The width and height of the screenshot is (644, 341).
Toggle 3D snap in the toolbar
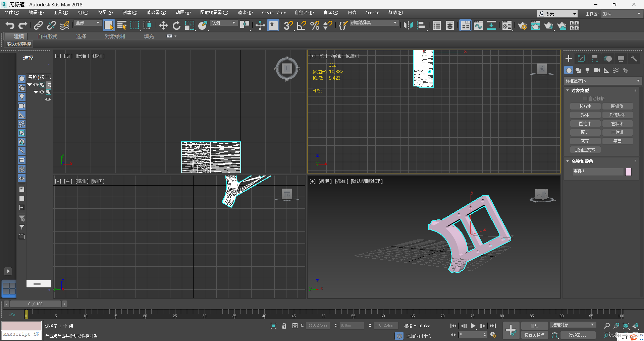[288, 25]
